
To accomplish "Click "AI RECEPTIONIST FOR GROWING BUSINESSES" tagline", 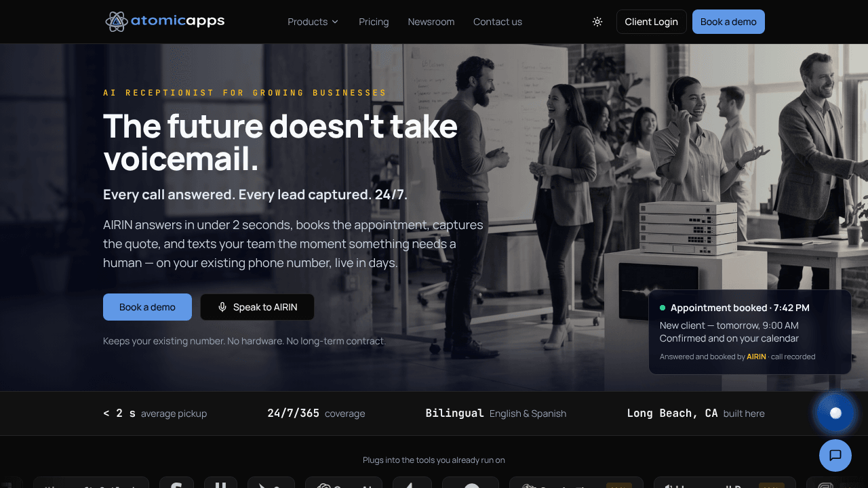I will 245,93.
